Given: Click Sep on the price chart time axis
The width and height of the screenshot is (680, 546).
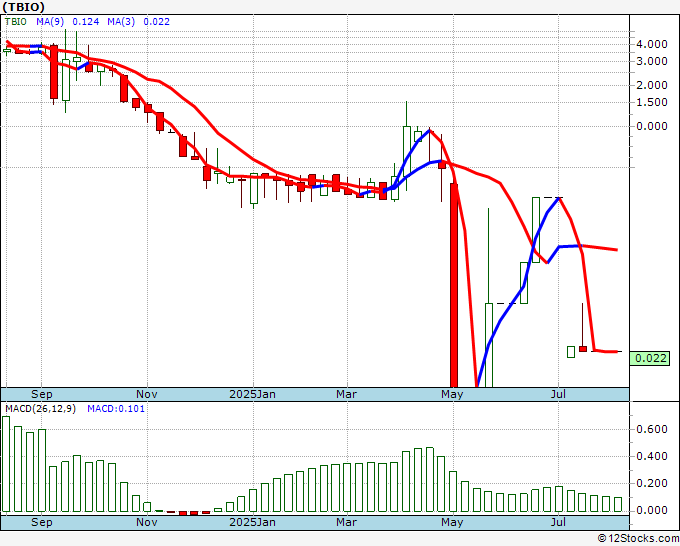Looking at the screenshot, I should (x=42, y=394).
